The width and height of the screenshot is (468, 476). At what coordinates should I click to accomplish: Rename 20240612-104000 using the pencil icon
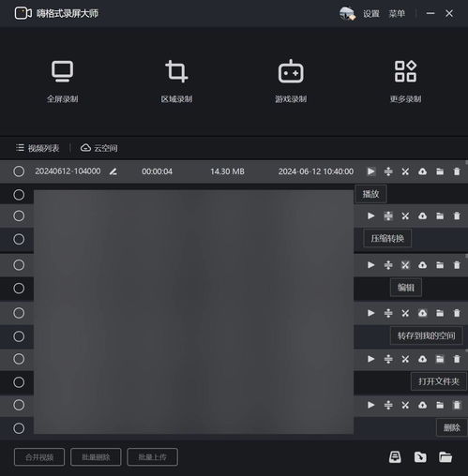(x=113, y=171)
